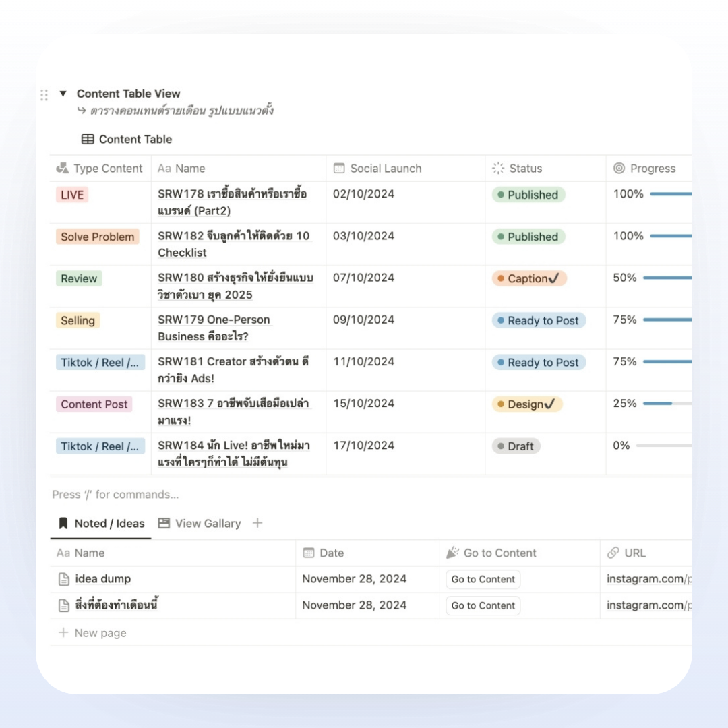Click the drag handle beside Content Table View

44,95
